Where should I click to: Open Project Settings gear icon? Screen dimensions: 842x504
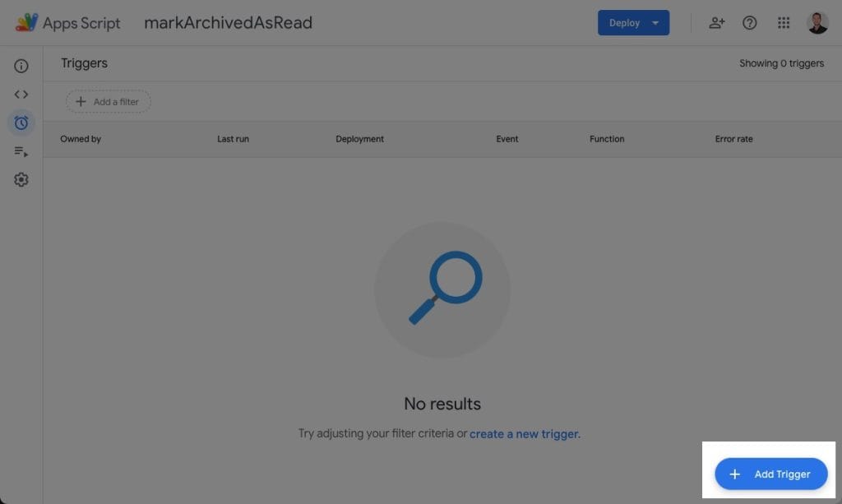21,180
